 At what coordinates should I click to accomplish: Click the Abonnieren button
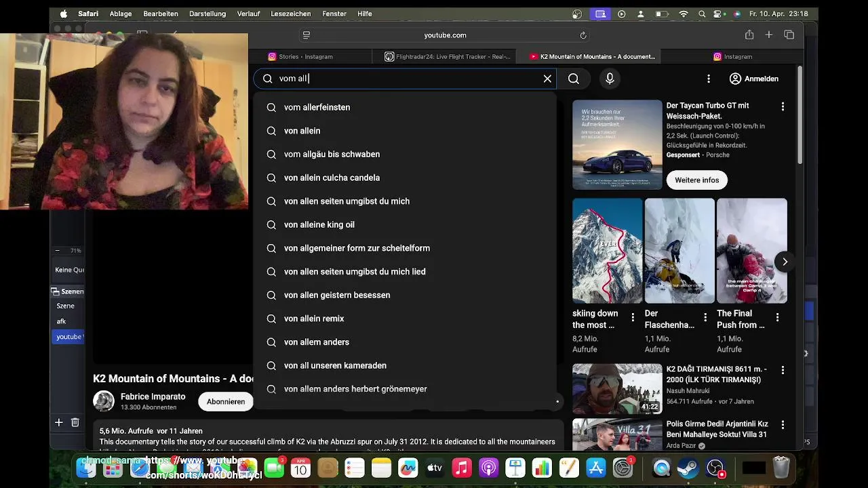pos(226,401)
